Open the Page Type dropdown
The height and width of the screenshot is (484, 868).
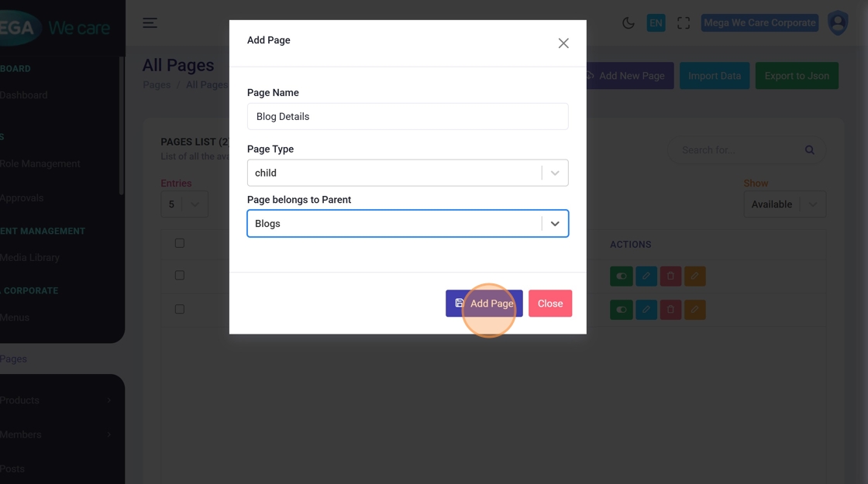407,173
